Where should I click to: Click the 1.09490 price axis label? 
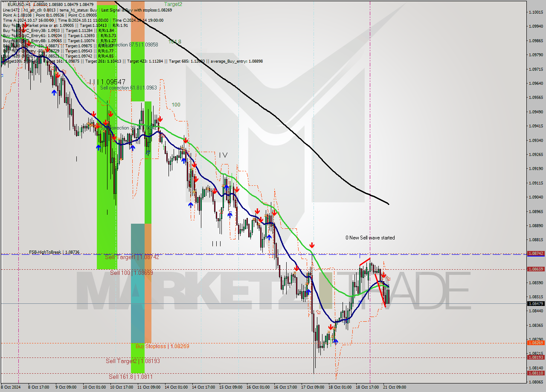pos(536,112)
